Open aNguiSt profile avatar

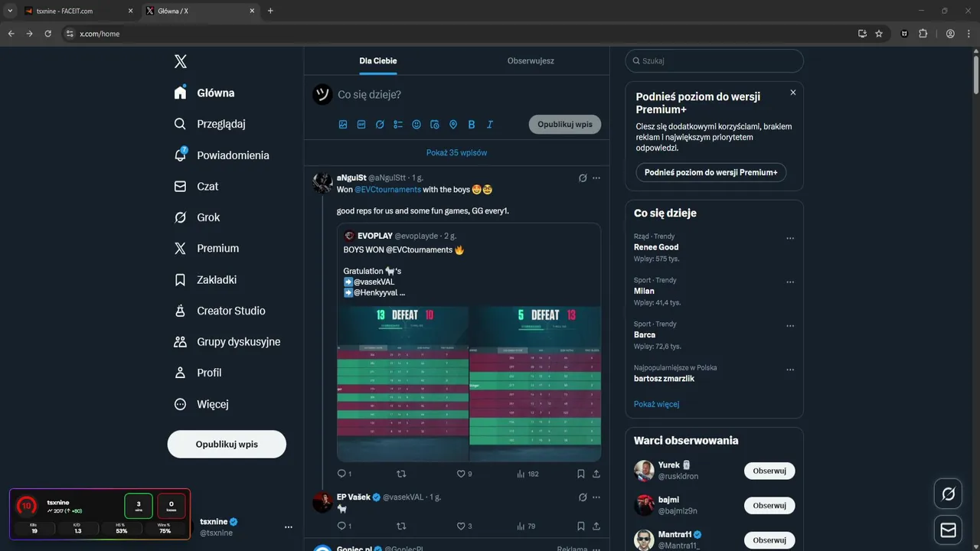coord(322,183)
